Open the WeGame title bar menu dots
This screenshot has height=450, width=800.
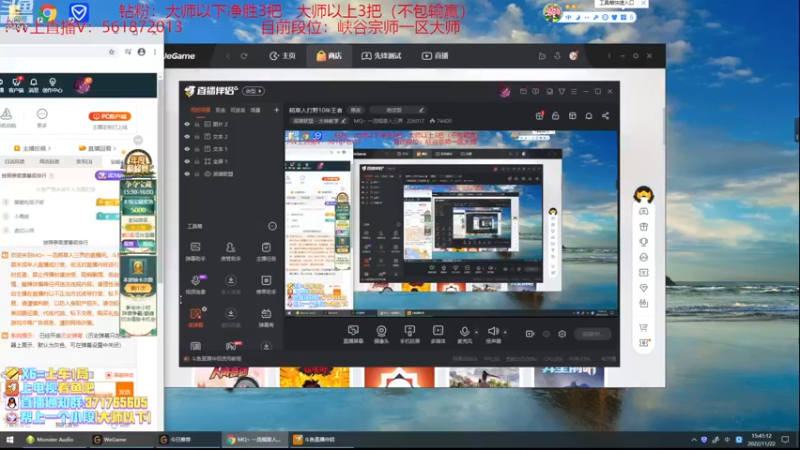(609, 56)
